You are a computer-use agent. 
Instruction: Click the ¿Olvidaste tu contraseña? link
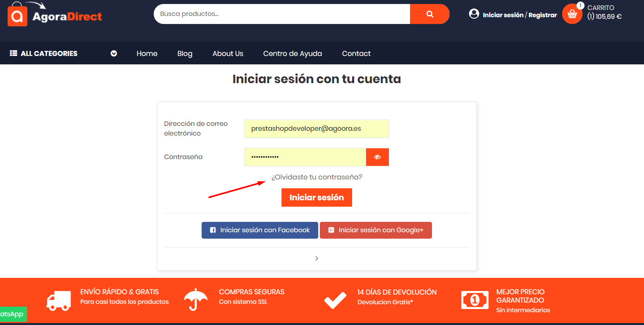coord(317,177)
